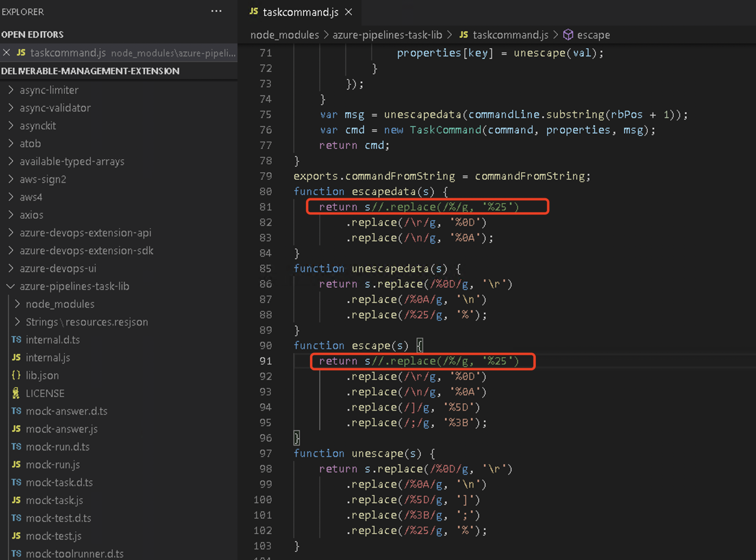Place cursor on 'function unescape(s) {'
Image resolution: width=756 pixels, height=560 pixels.
[364, 454]
